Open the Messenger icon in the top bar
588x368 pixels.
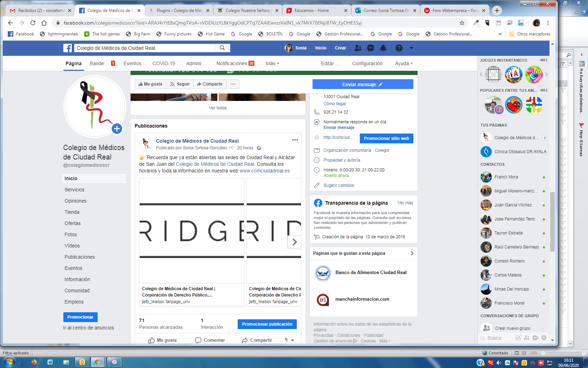click(371, 48)
